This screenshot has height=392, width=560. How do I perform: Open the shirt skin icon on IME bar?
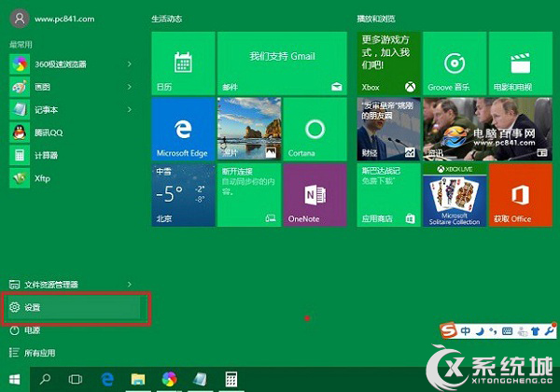click(x=535, y=331)
